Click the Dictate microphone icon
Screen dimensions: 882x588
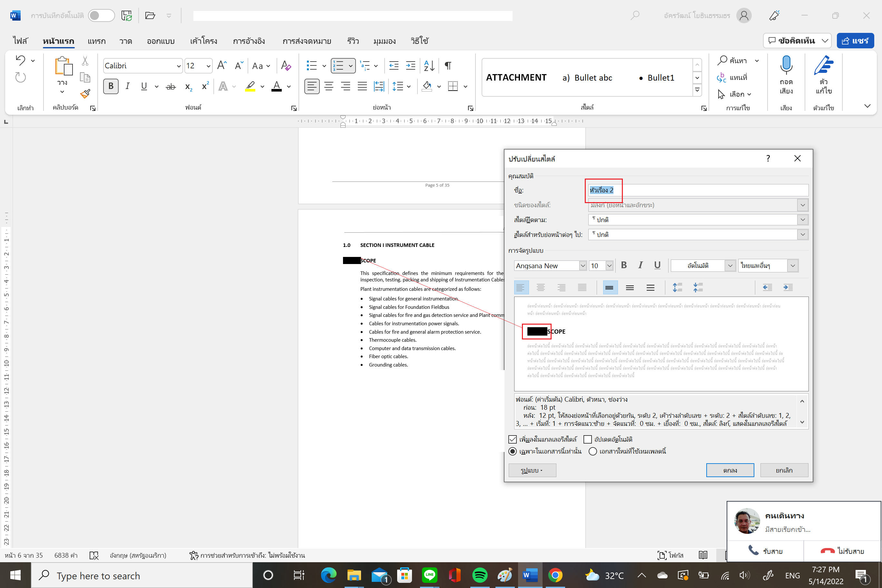tap(786, 65)
